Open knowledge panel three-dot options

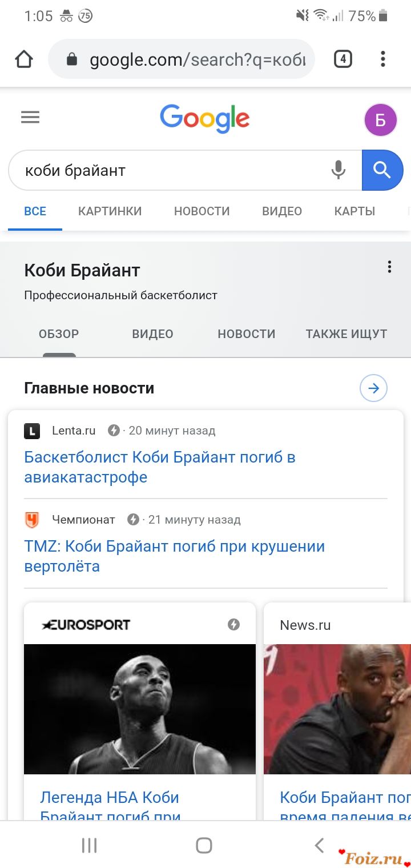pos(389,267)
